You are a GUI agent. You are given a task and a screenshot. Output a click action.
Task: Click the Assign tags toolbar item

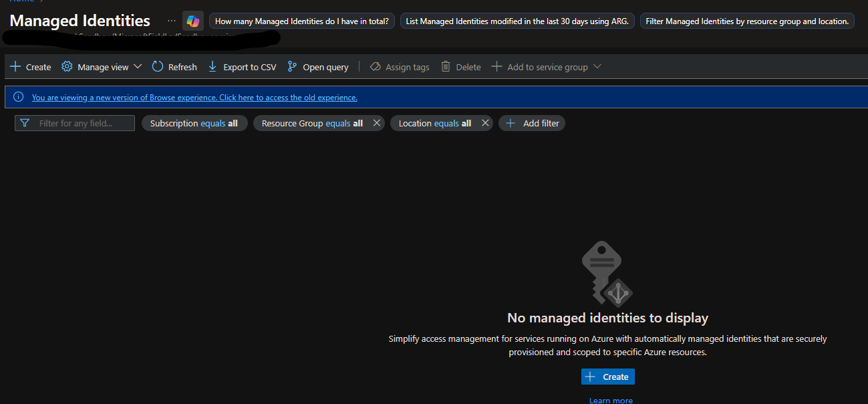[x=400, y=67]
